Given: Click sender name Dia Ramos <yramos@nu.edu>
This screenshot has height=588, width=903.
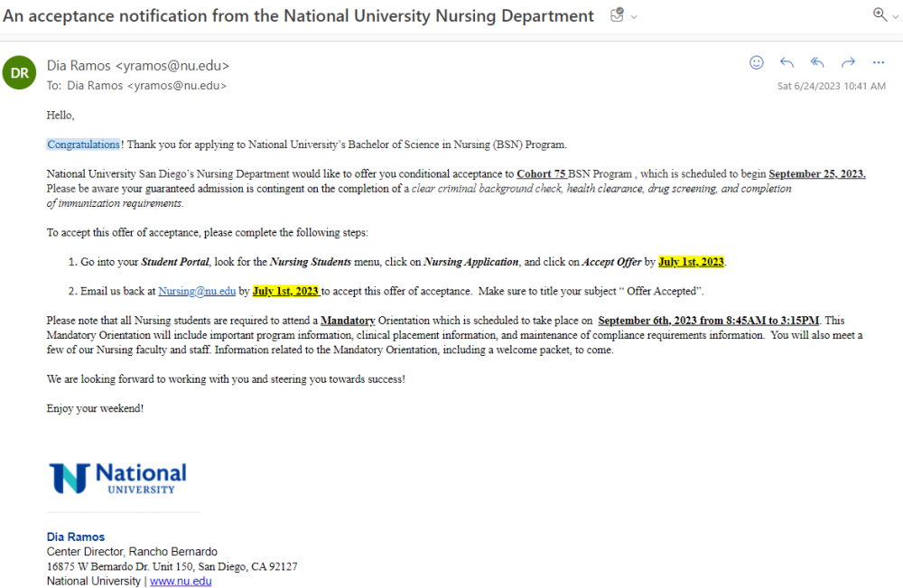Looking at the screenshot, I should pos(138,66).
